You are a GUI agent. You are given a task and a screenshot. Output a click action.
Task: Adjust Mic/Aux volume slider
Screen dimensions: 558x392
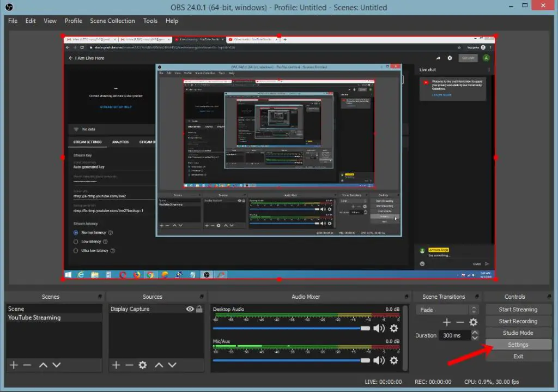[292, 360]
